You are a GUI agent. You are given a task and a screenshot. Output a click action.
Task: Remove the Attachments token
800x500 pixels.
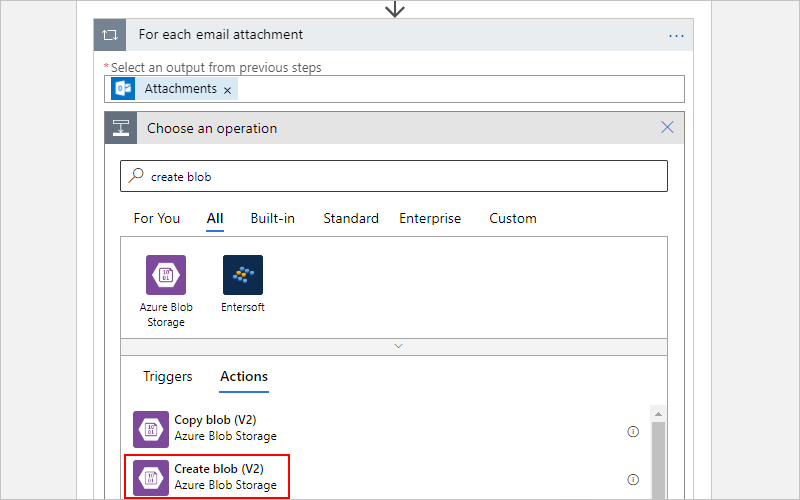(228, 90)
